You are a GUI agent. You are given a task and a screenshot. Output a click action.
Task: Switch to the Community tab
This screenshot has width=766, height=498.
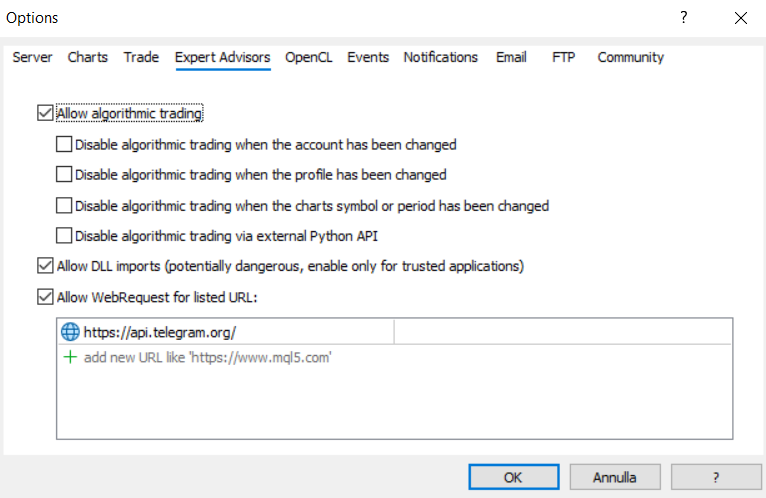tap(630, 57)
